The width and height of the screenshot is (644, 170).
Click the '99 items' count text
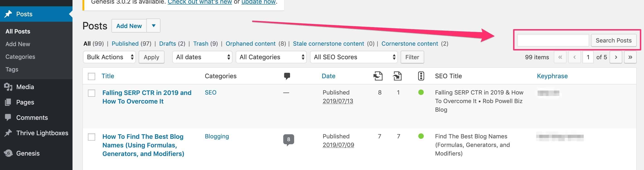click(537, 57)
